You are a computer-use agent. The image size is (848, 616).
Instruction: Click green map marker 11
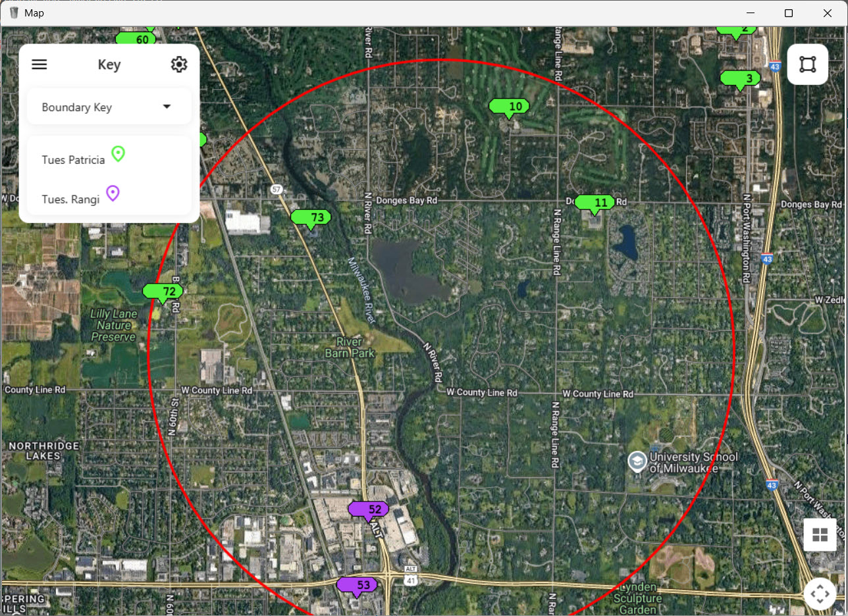click(x=595, y=203)
